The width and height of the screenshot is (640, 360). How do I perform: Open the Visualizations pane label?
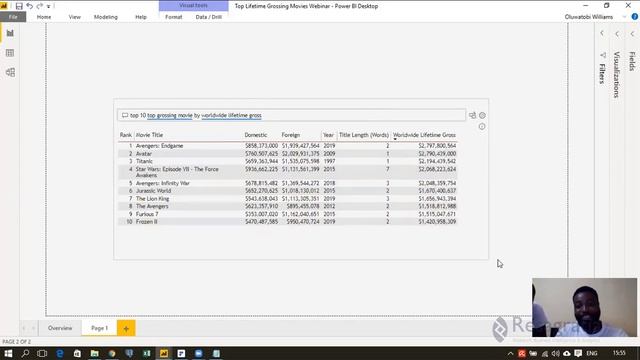coord(617,75)
